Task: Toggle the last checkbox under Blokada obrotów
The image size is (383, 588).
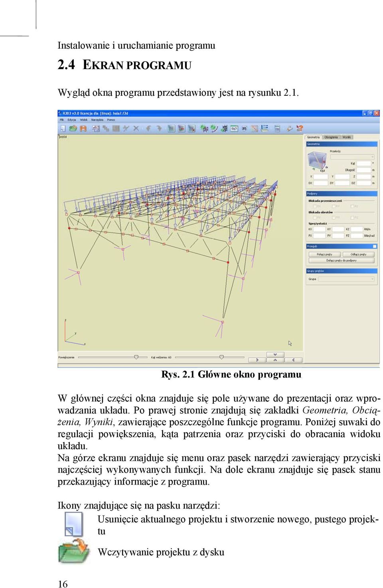Action: point(352,218)
